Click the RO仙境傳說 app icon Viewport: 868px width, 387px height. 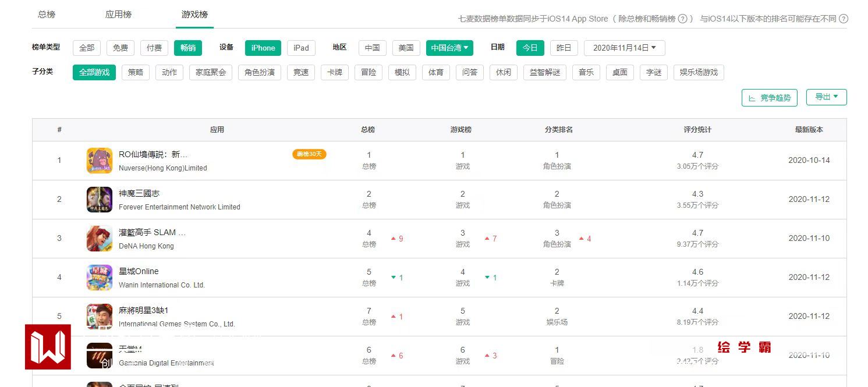pyautogui.click(x=99, y=161)
